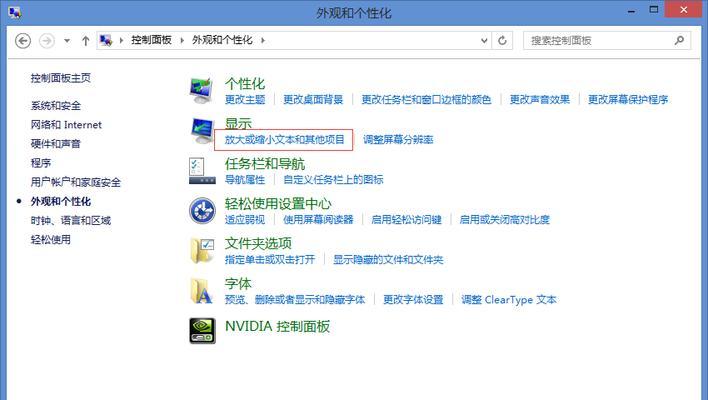The height and width of the screenshot is (400, 708).
Task: Open 启用或关闭高对比度 link
Action: point(504,220)
